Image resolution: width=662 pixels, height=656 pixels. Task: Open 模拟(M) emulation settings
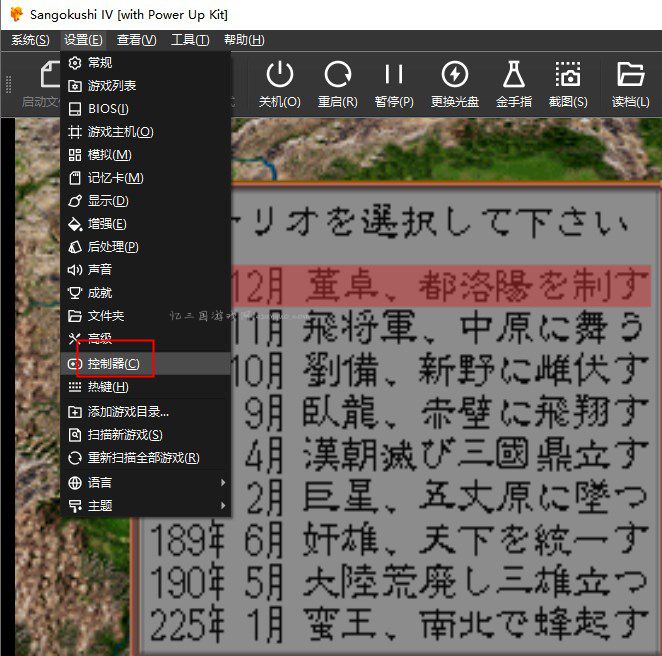tap(146, 155)
